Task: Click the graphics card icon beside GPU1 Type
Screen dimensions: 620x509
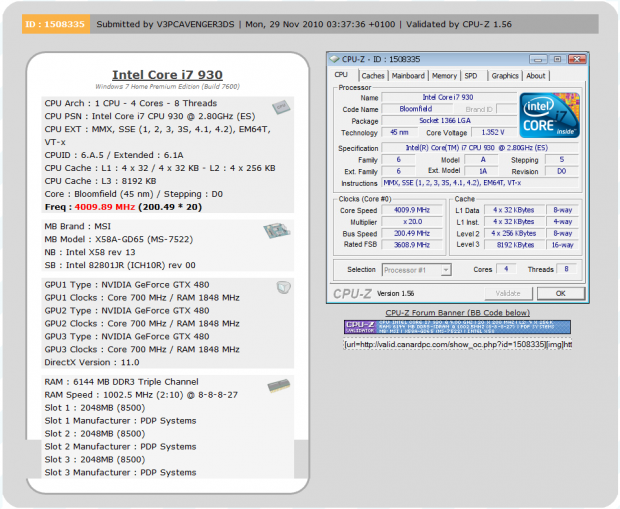Action: [x=284, y=287]
